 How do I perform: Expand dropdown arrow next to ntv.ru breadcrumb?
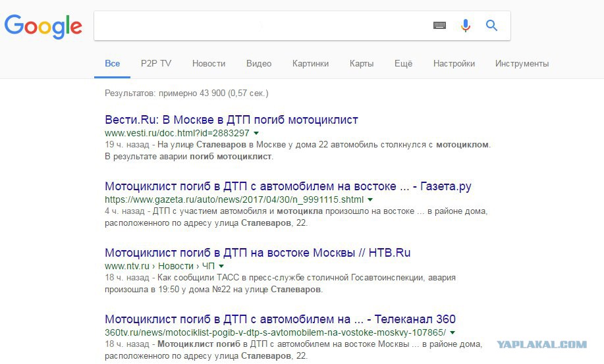click(x=221, y=267)
